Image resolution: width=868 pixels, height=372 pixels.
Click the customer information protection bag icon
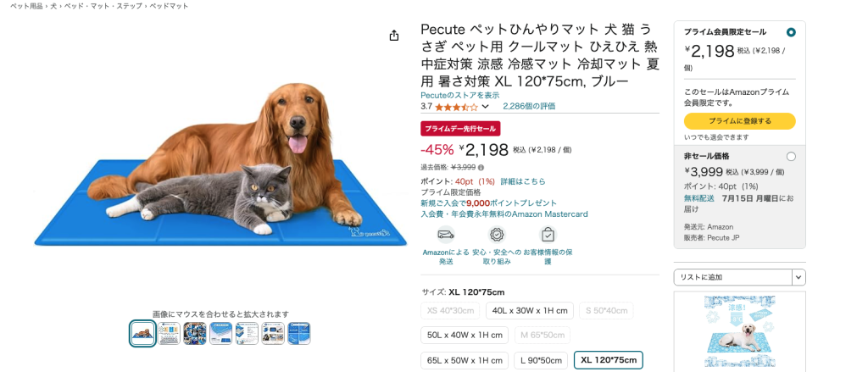[x=548, y=235]
